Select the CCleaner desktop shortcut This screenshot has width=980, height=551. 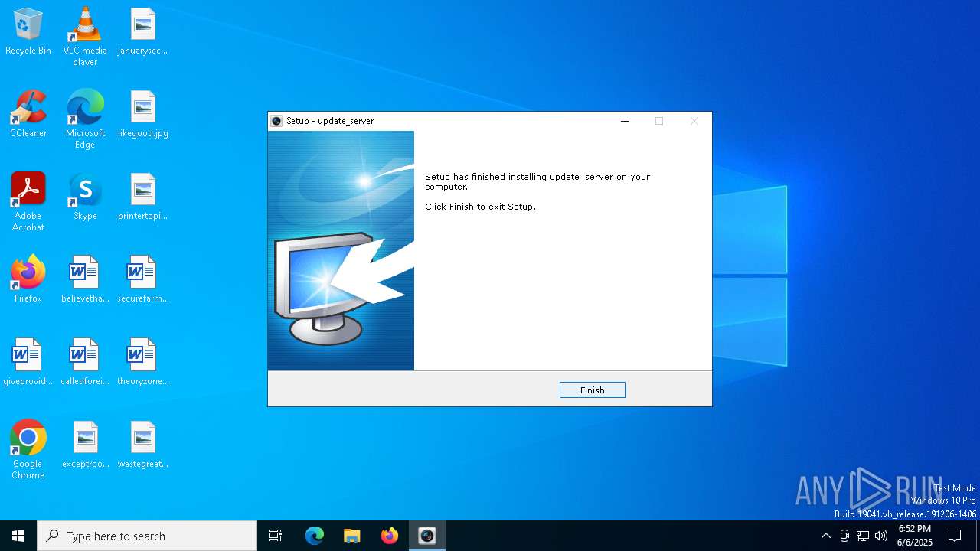click(28, 115)
